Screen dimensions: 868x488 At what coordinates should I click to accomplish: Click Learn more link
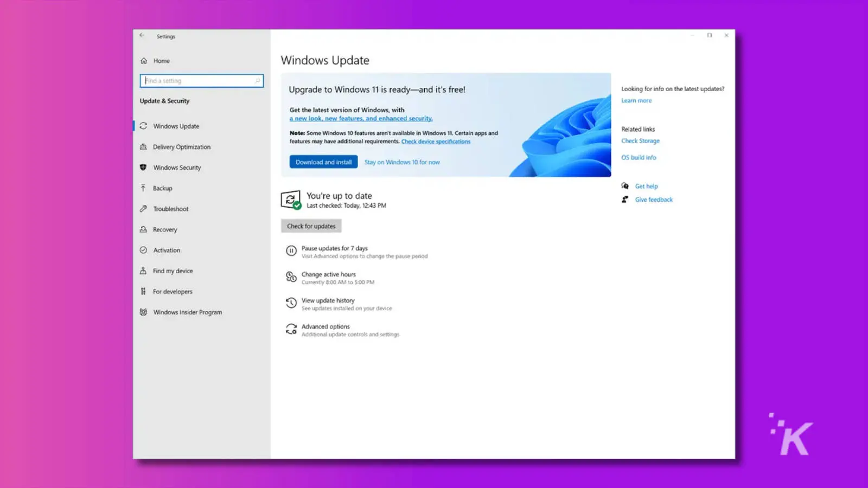point(636,100)
